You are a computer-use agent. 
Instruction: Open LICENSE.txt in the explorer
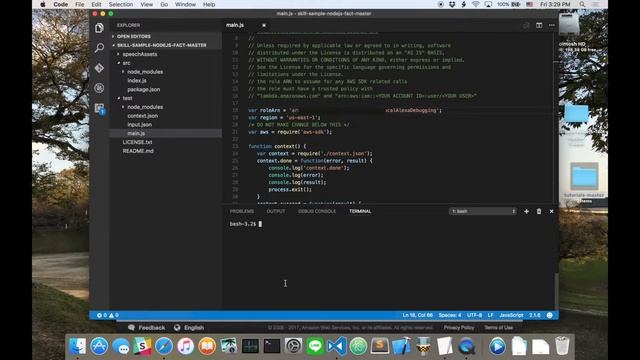(138, 142)
